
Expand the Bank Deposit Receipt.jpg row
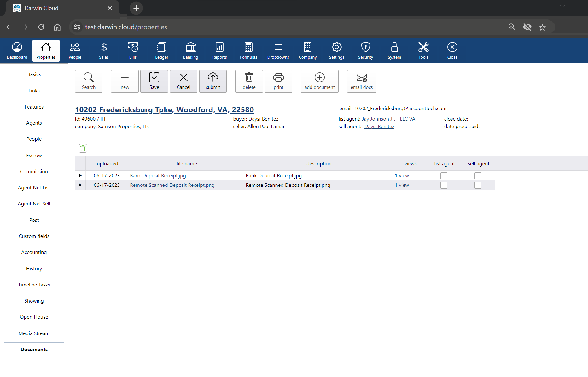click(80, 175)
